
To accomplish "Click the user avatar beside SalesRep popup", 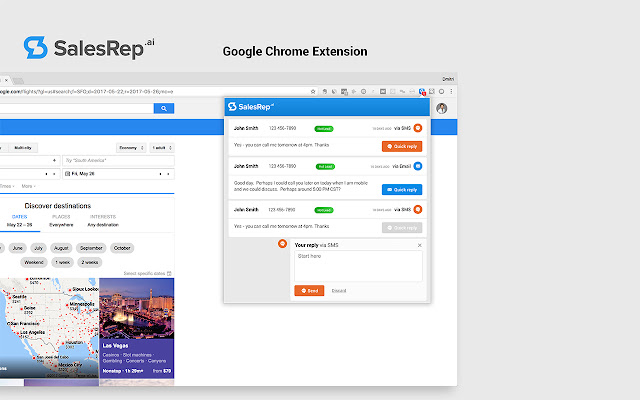I will [x=442, y=108].
